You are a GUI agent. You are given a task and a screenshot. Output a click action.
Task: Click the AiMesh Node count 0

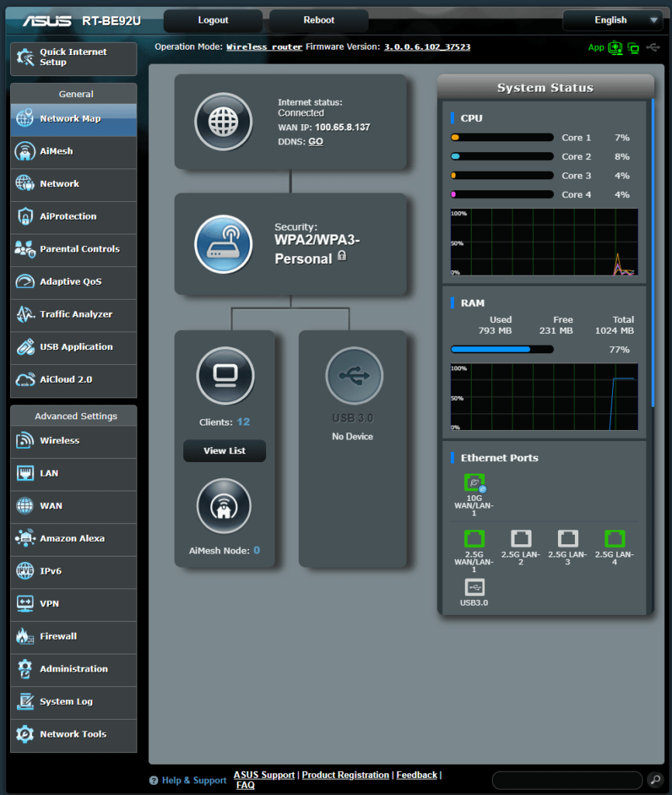click(257, 550)
